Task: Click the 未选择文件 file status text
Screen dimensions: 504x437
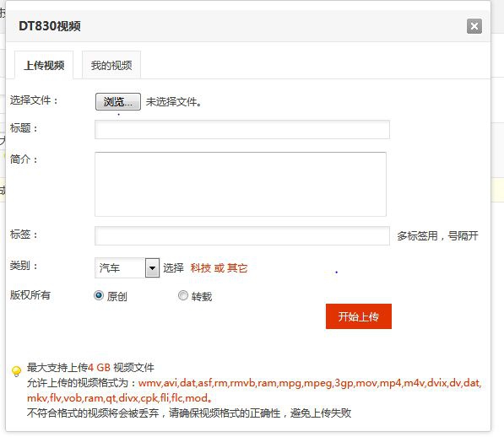Action: [174, 102]
